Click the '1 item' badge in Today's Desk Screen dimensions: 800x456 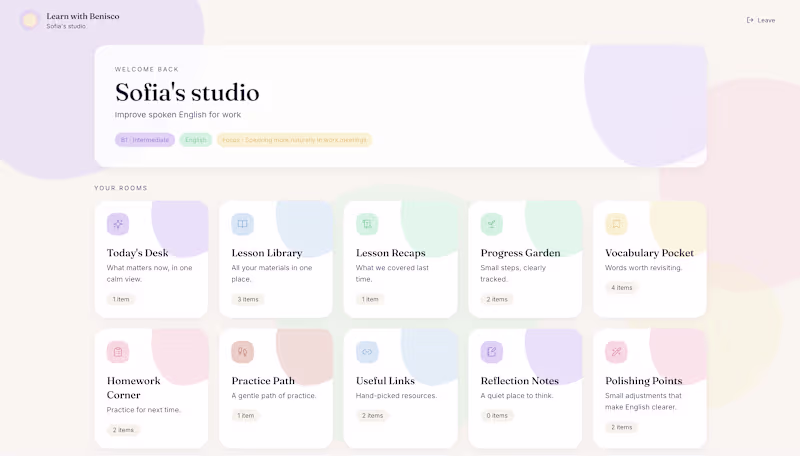121,299
